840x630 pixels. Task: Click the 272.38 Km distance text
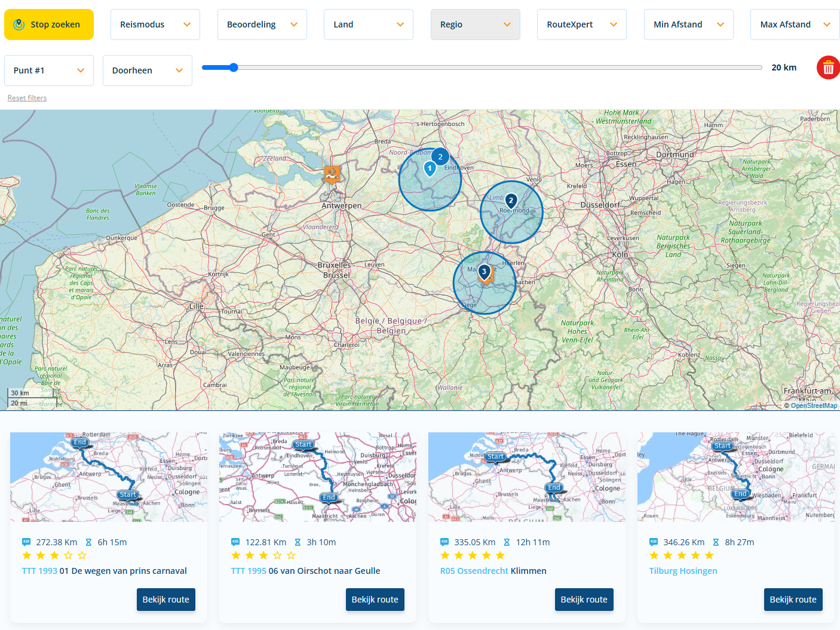click(x=57, y=542)
